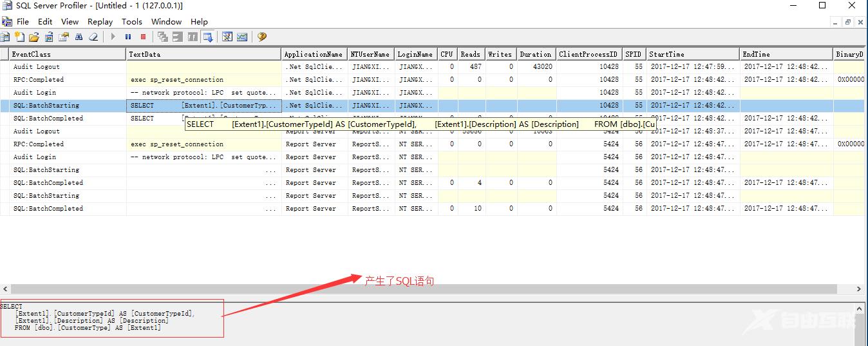Click the Find binoculars icon
Screen dimensions: 868x346
(79, 37)
